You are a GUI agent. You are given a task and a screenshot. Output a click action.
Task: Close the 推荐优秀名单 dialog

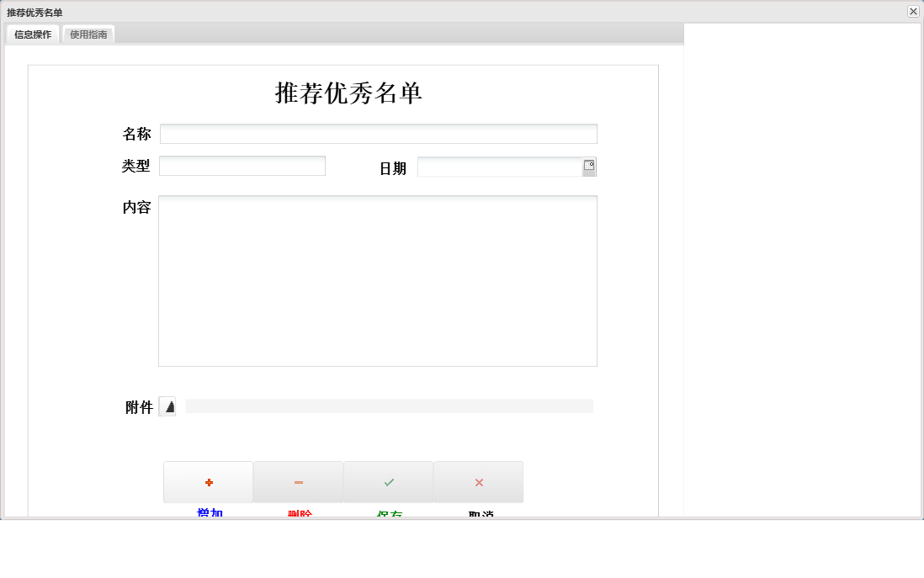(911, 12)
